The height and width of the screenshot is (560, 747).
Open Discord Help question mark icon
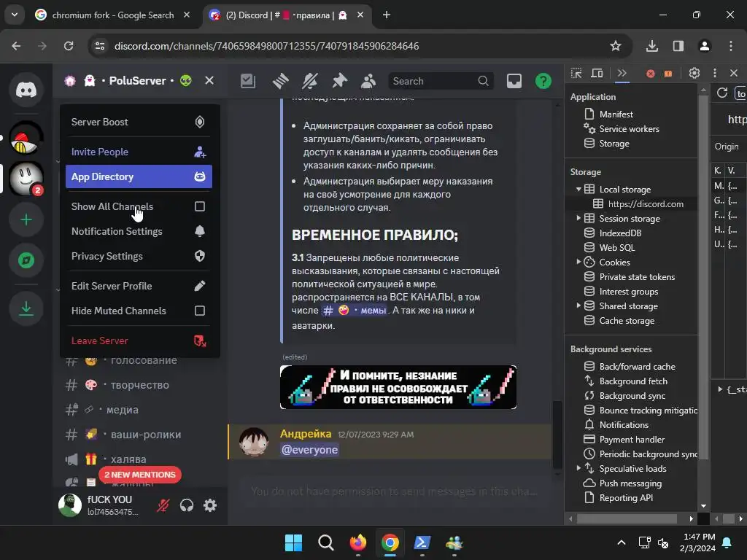click(x=543, y=81)
